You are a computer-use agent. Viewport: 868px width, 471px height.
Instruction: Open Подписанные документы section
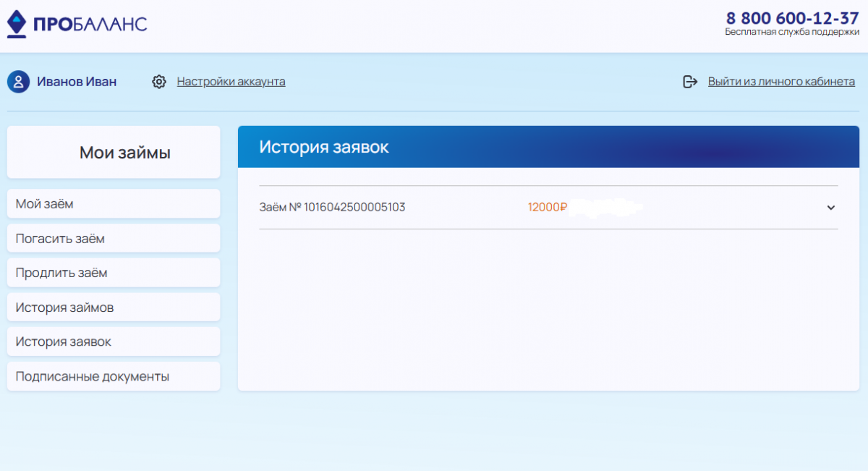114,376
